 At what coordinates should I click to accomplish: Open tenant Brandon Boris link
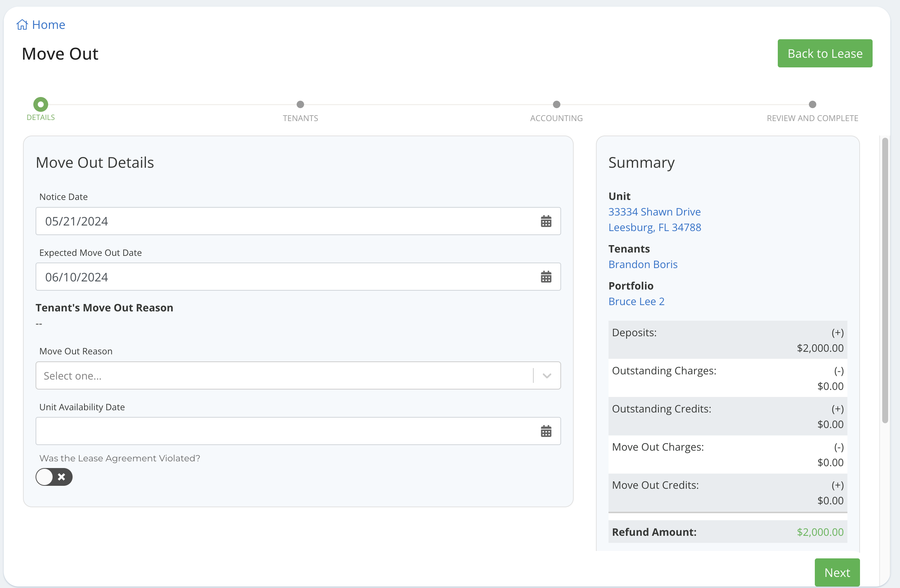point(643,264)
